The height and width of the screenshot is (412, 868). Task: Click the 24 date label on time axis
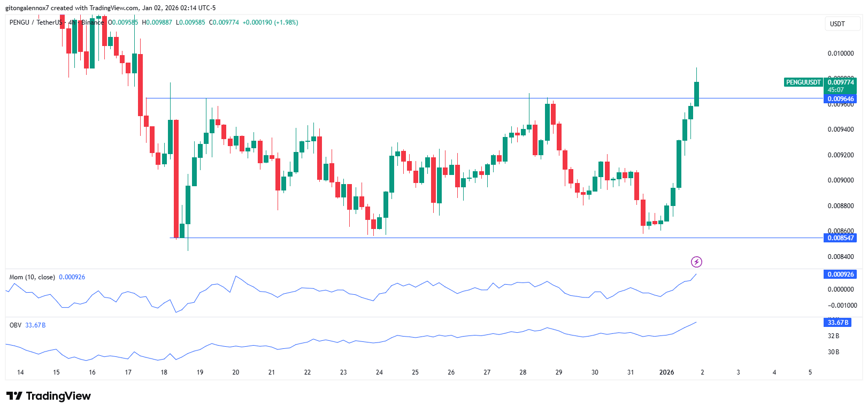[x=379, y=372]
